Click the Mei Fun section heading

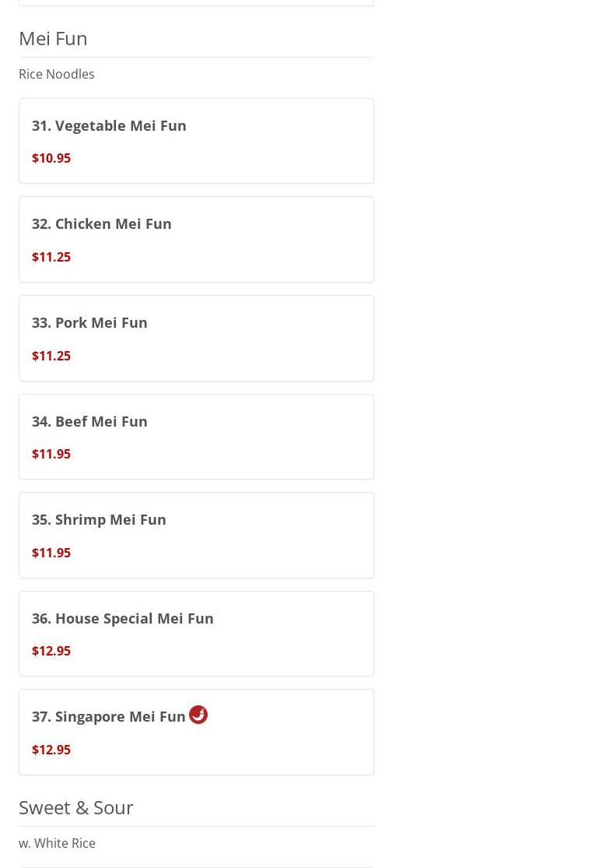pyautogui.click(x=53, y=38)
